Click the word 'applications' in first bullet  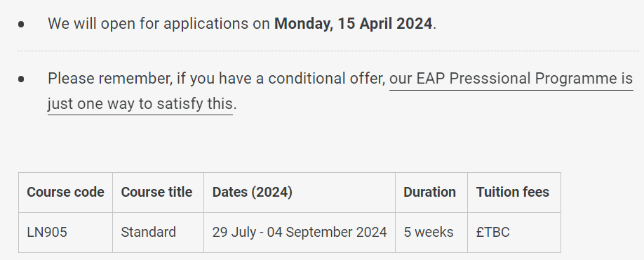coord(206,23)
